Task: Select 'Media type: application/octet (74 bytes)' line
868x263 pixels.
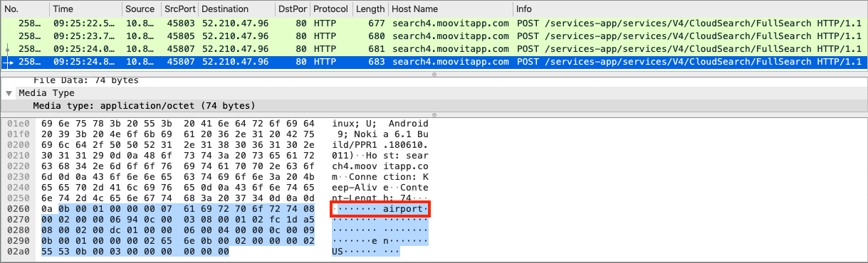Action: [434, 106]
